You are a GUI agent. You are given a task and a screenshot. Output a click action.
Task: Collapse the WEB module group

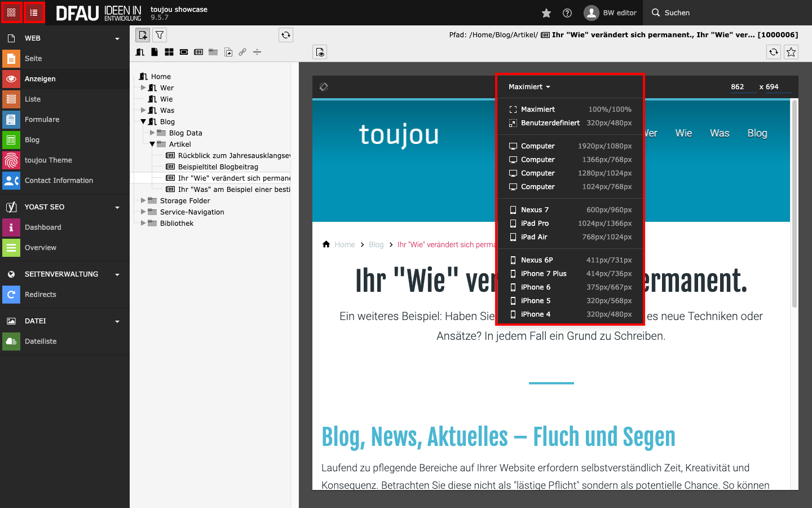(117, 38)
